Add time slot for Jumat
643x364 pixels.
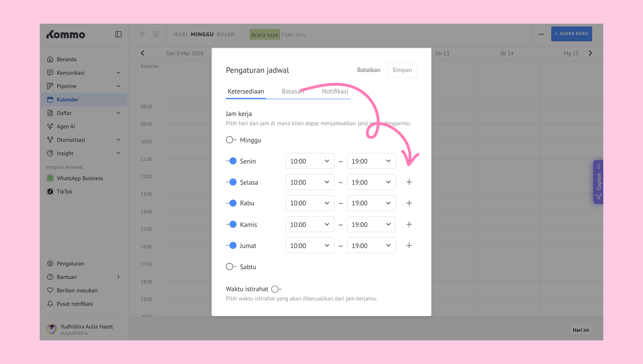[409, 246]
